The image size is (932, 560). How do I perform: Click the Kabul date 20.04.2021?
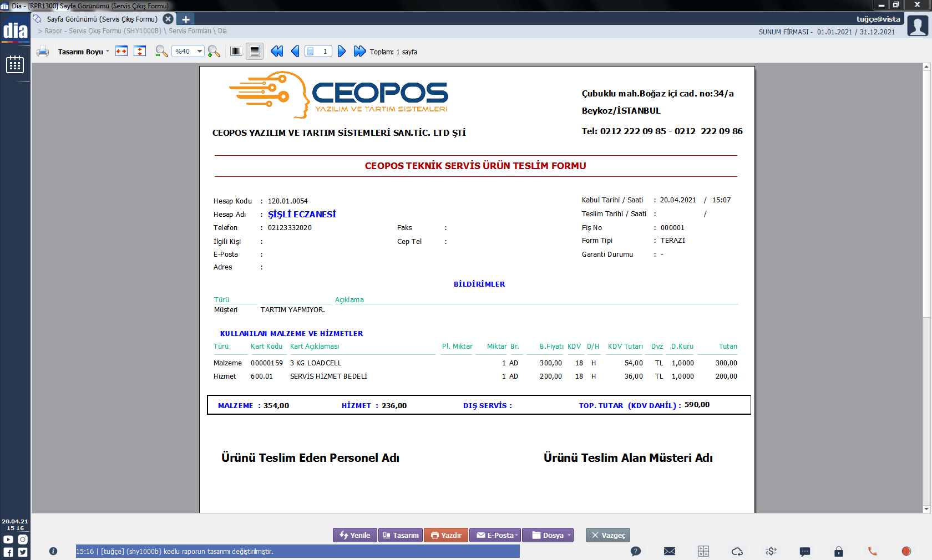[678, 200]
